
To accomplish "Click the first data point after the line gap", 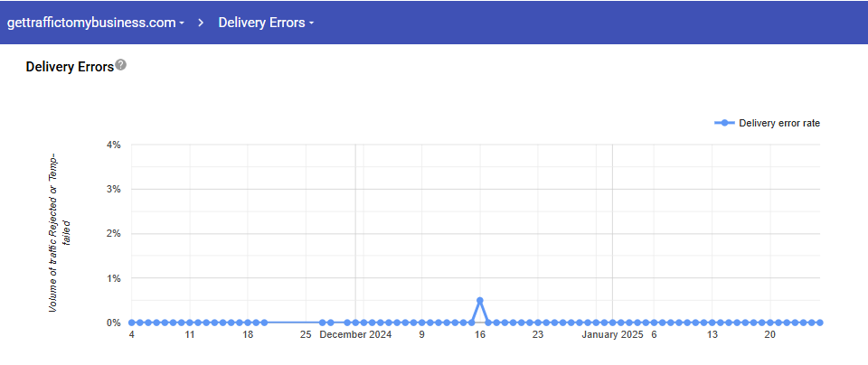I will (323, 323).
